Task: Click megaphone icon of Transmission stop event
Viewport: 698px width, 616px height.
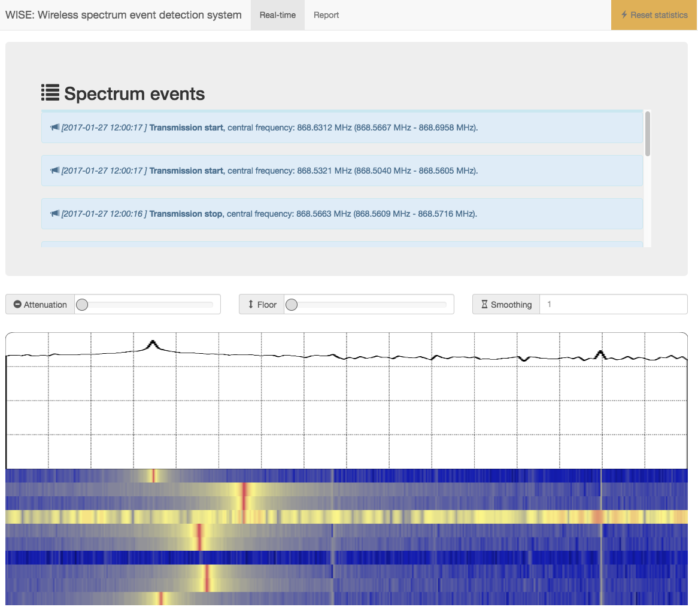Action: tap(55, 214)
